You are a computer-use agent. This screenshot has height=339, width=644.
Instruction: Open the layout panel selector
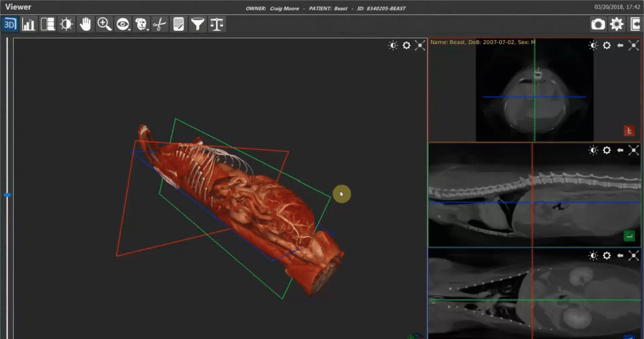[48, 24]
